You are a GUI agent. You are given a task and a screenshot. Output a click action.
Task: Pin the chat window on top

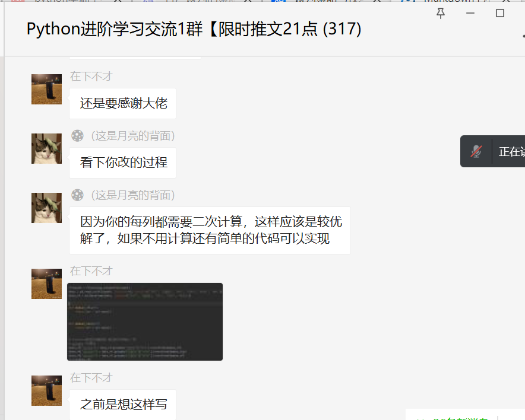coord(441,14)
